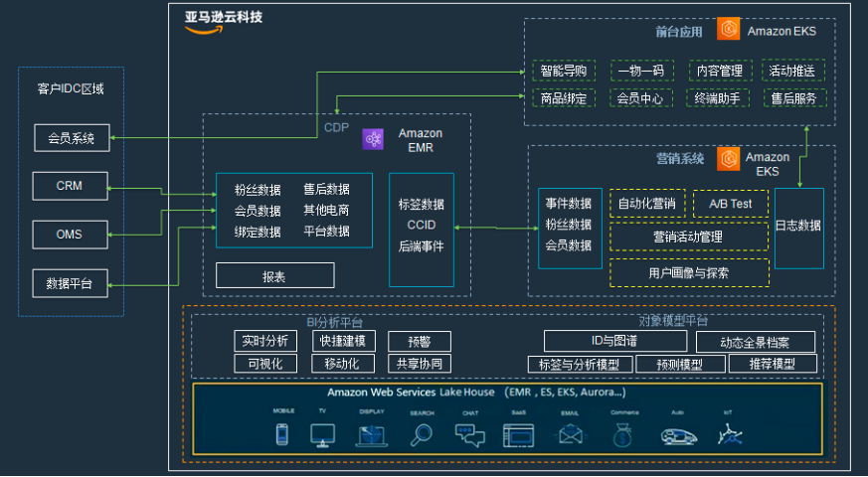Click the 可视化 box
The image size is (868, 477).
pyautogui.click(x=265, y=364)
